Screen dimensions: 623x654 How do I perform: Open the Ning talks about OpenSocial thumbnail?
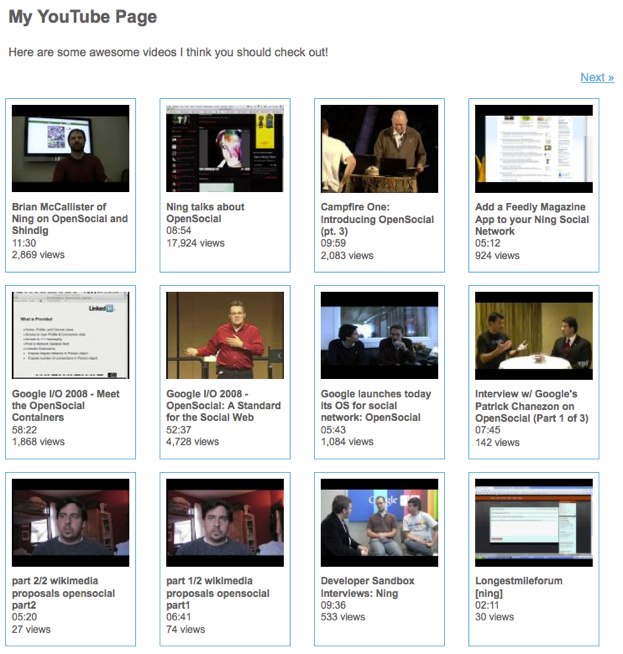[x=225, y=148]
